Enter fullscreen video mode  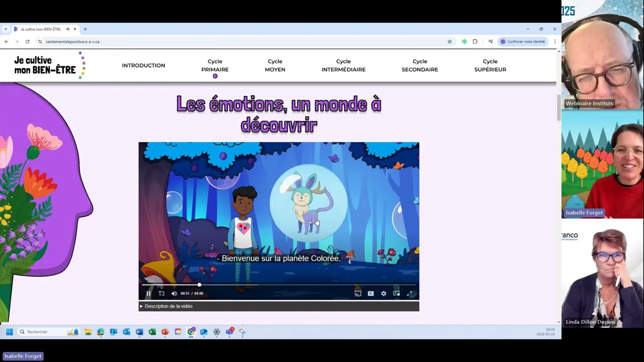click(x=410, y=294)
